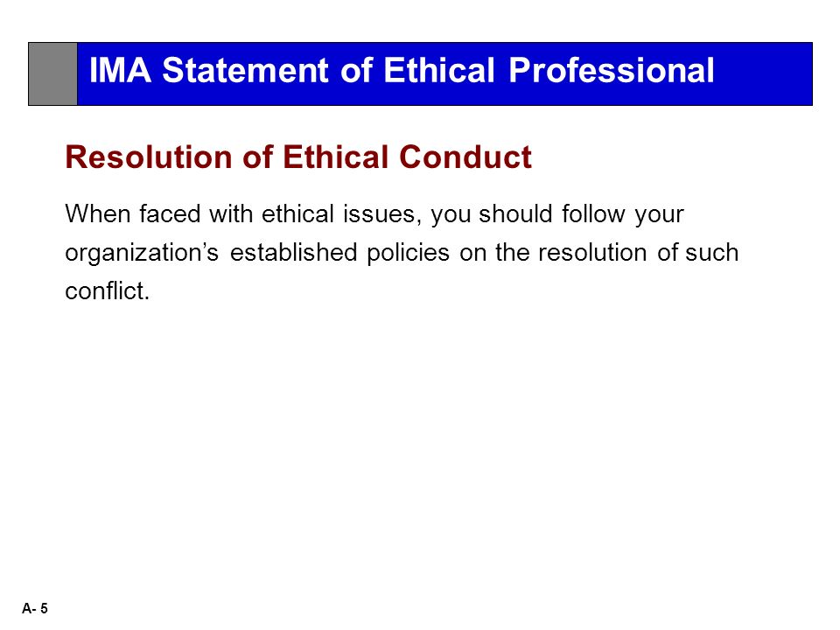Click the word "conflict." on the last line
The width and height of the screenshot is (840, 630).
coord(107,291)
